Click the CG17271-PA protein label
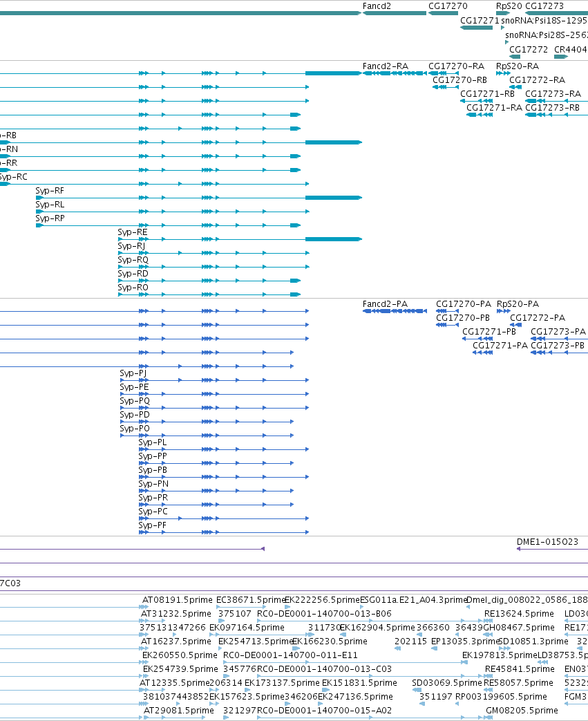This screenshot has height=721, width=588. point(500,346)
